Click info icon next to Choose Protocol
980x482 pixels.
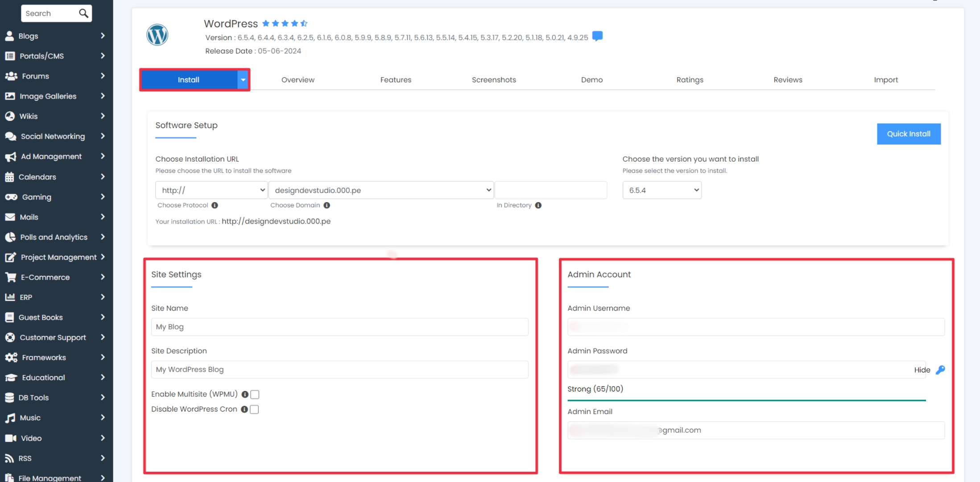(215, 205)
